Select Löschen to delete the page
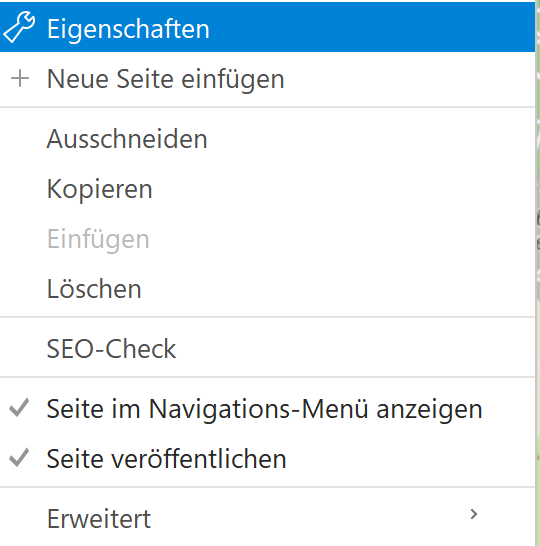 (267, 289)
